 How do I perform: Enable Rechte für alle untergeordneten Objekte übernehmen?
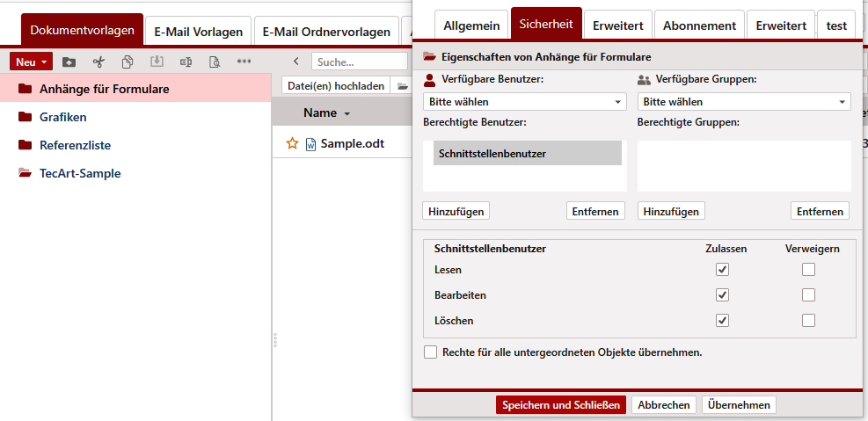pyautogui.click(x=431, y=352)
